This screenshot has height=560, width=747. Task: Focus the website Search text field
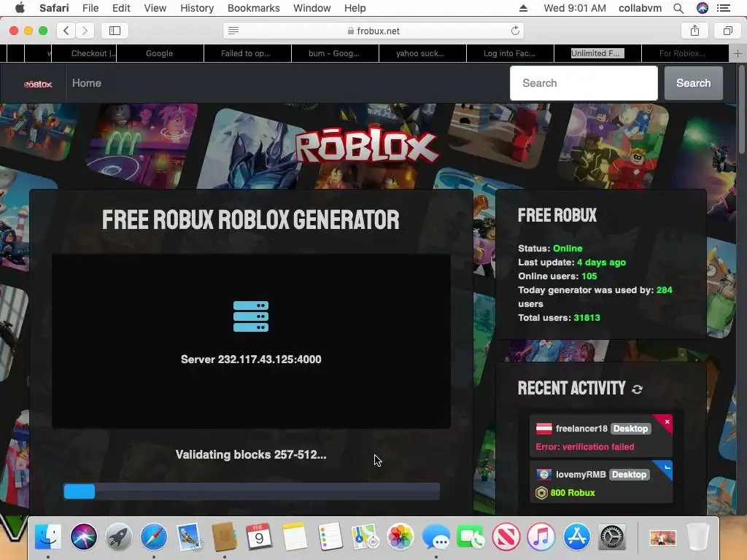point(584,83)
